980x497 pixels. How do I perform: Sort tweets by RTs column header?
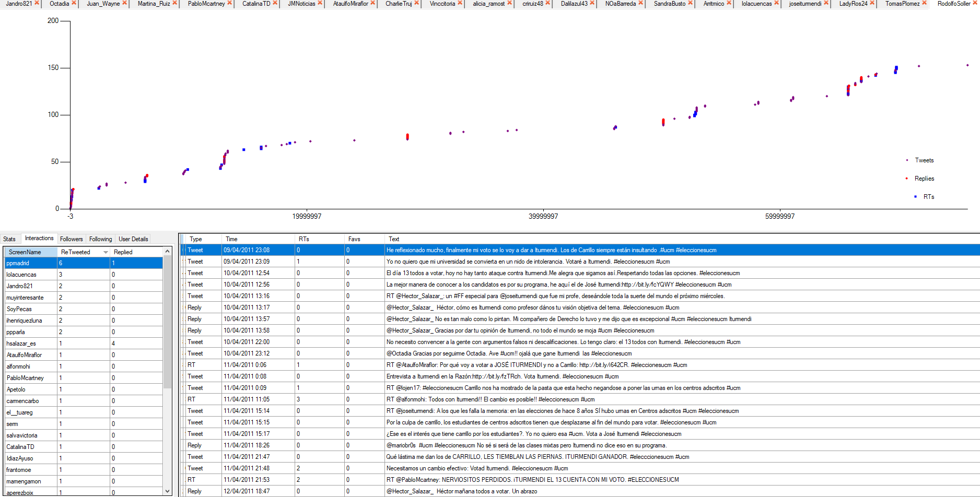(x=320, y=239)
